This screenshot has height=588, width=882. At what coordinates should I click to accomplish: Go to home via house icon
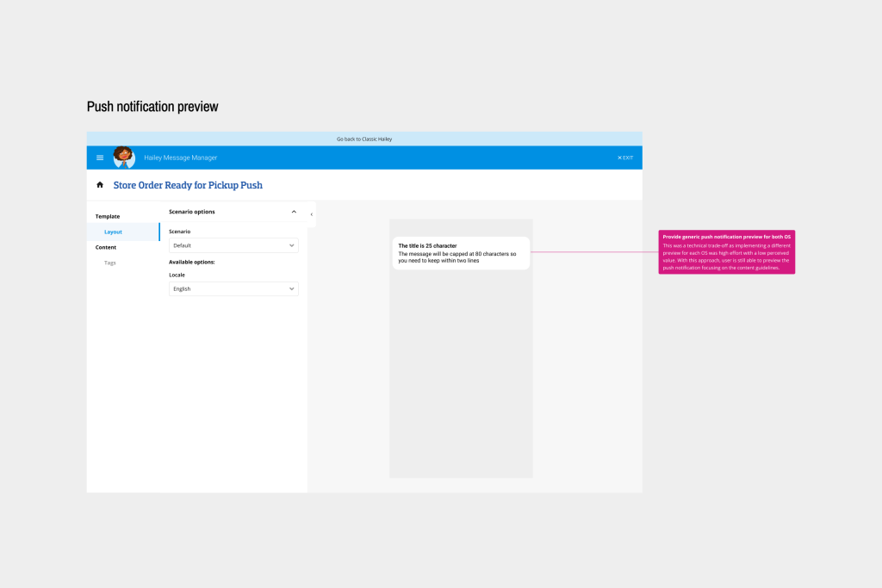click(x=100, y=185)
